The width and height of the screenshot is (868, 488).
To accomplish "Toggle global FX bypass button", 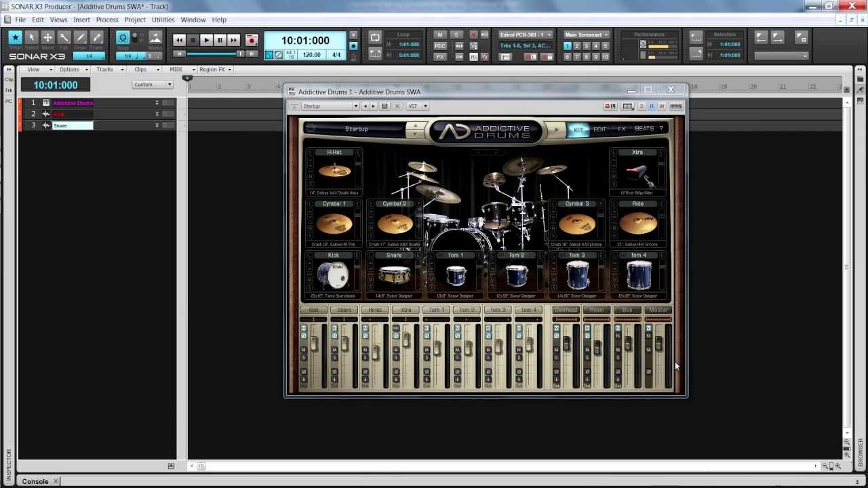I will 440,57.
